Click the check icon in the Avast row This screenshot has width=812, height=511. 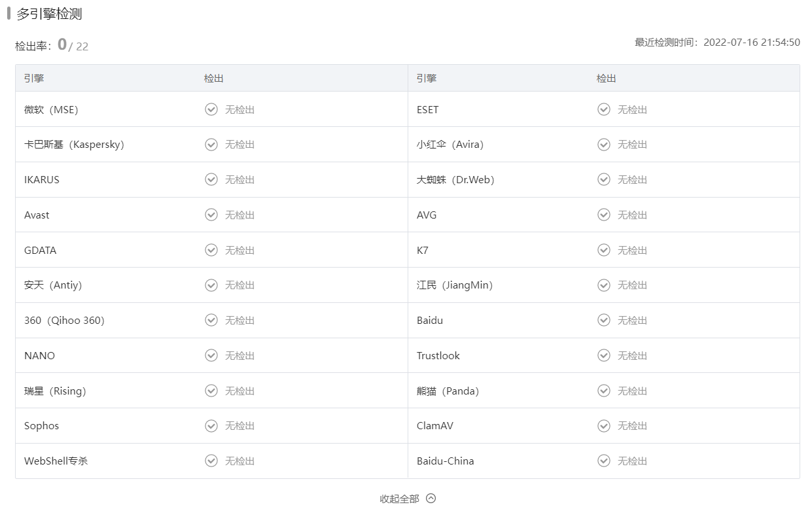point(211,215)
